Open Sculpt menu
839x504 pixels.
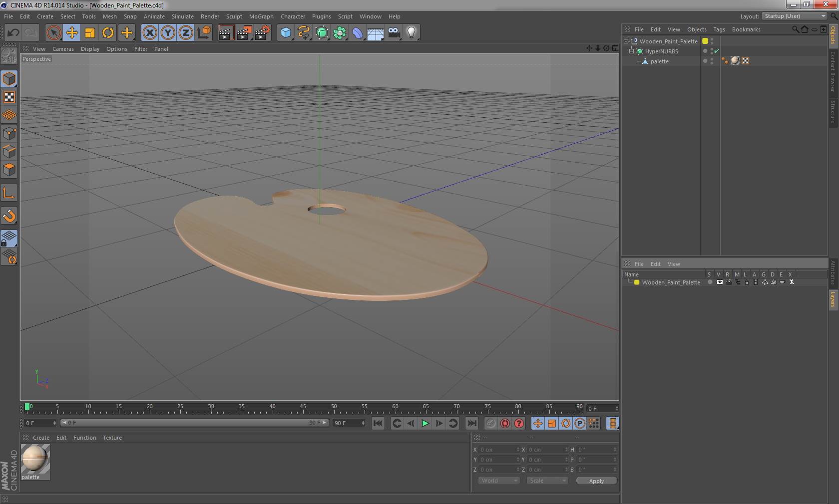coord(234,16)
